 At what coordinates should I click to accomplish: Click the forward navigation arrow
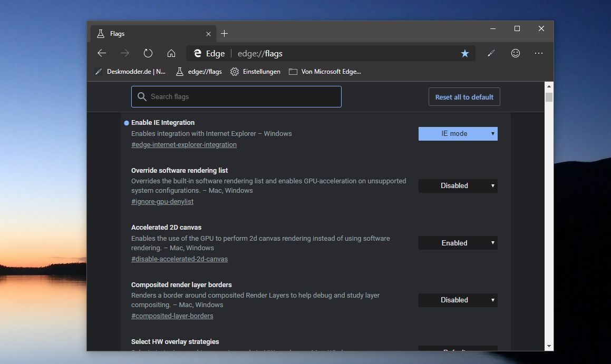click(x=125, y=53)
